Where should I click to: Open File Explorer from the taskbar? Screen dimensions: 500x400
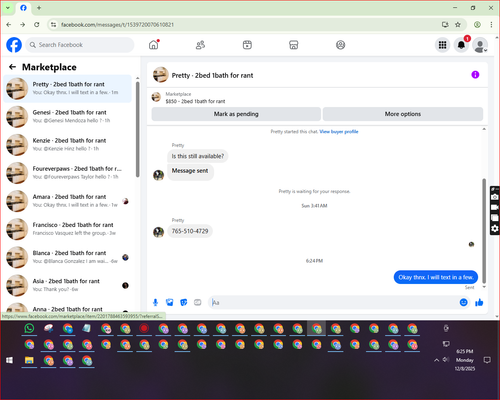coord(29,360)
